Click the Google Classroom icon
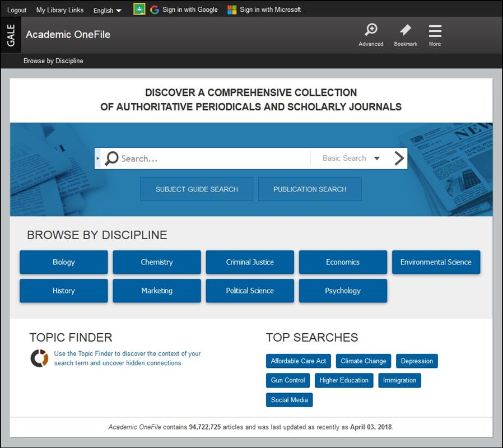 (x=139, y=10)
